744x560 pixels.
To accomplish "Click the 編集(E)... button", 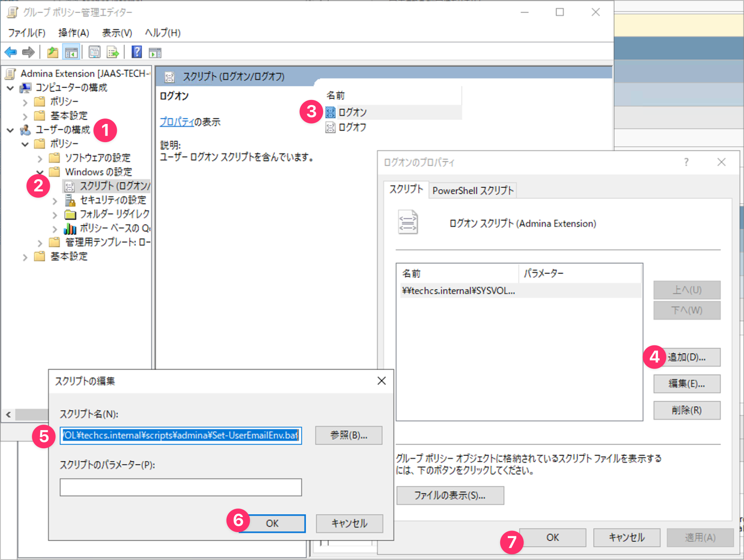I will (x=687, y=384).
